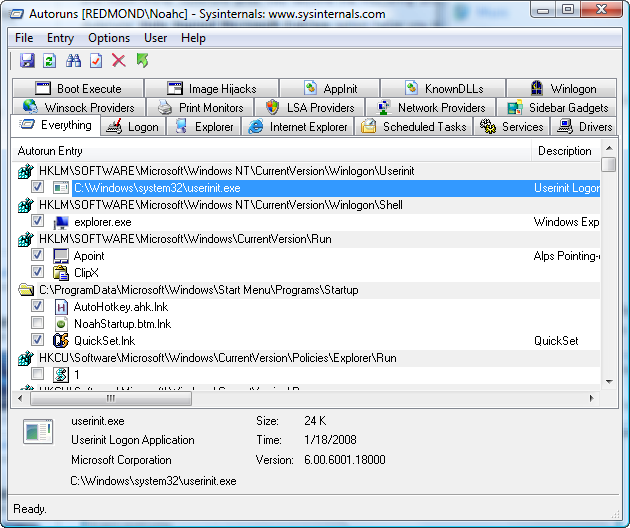Click the Refresh toolbar icon
Screen dimensions: 630x528
50,61
